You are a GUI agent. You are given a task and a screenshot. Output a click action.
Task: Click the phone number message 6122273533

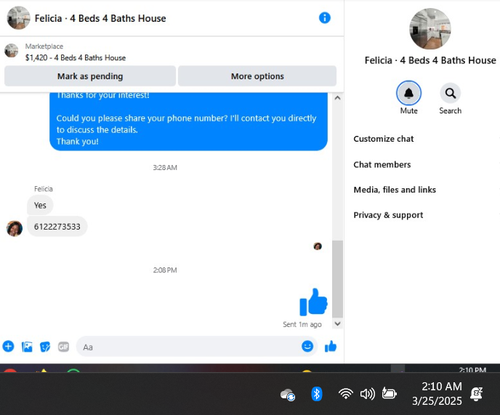point(57,227)
